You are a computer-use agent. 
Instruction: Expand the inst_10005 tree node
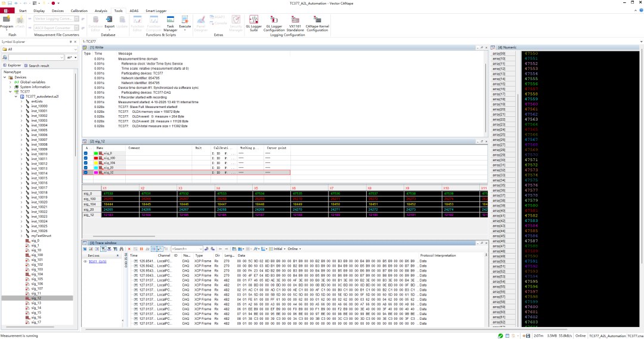click(22, 130)
